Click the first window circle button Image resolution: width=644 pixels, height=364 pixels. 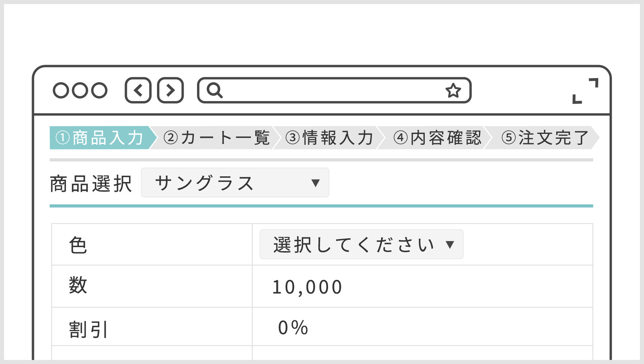[61, 90]
